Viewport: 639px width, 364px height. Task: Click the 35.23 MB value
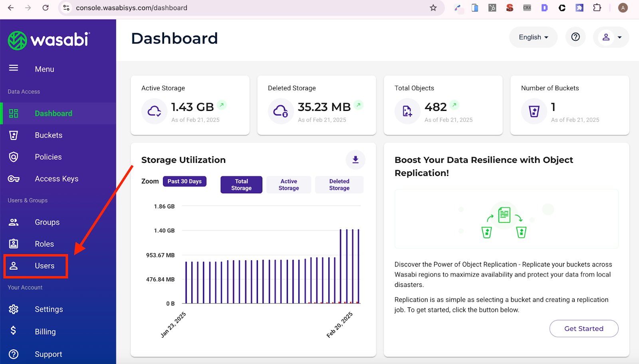click(324, 107)
